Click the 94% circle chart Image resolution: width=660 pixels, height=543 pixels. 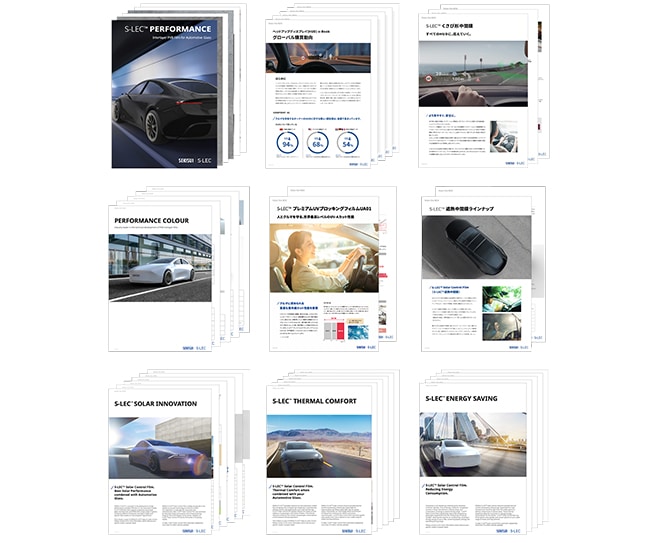click(x=287, y=143)
